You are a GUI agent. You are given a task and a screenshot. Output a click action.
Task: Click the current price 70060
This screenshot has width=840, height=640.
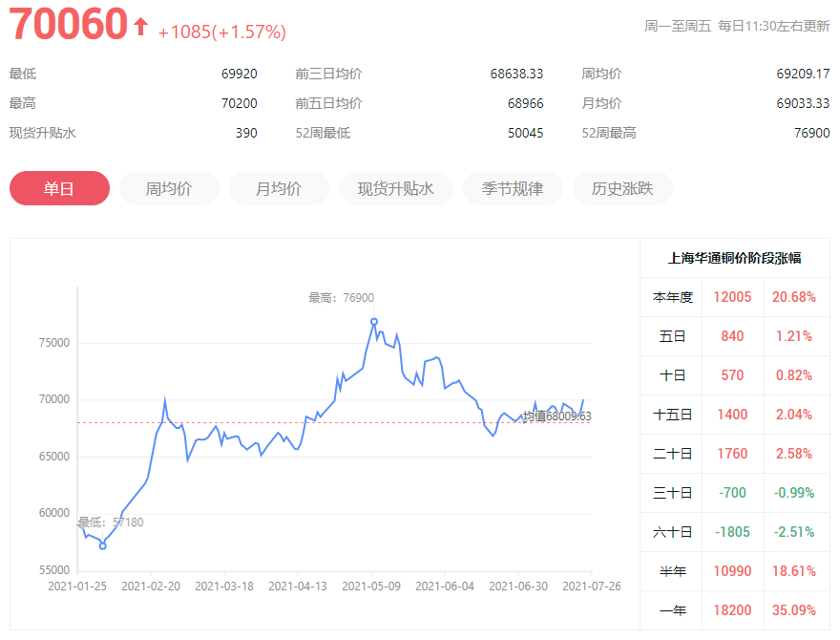[x=68, y=25]
